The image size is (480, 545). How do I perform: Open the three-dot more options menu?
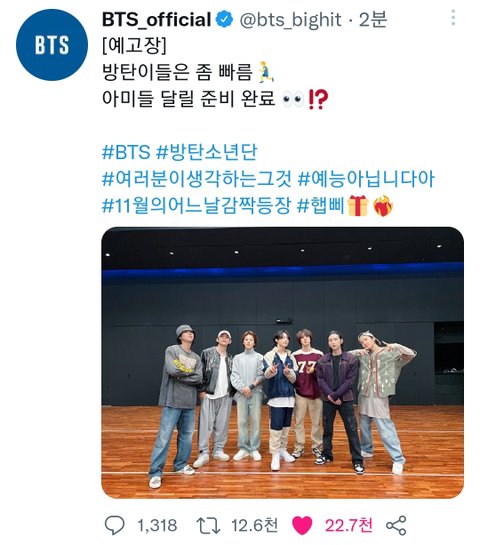(x=453, y=17)
